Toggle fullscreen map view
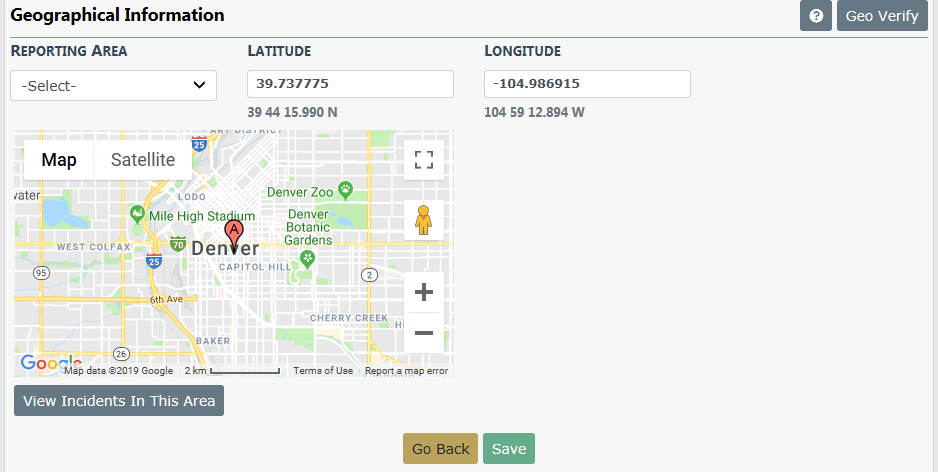The image size is (938, 472). pos(423,160)
